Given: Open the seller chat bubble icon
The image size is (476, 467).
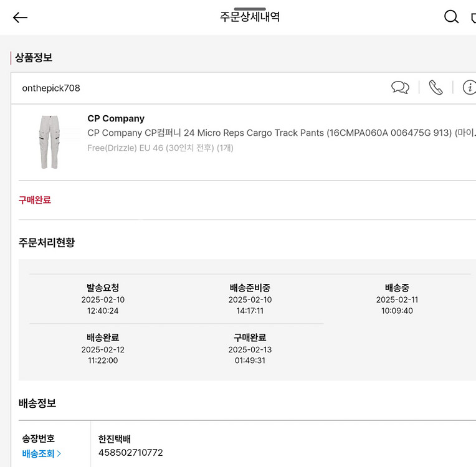Looking at the screenshot, I should pos(400,87).
